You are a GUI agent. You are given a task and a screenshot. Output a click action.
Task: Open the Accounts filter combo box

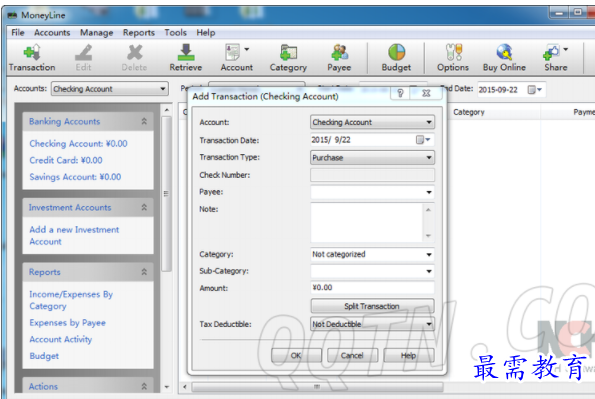[110, 89]
